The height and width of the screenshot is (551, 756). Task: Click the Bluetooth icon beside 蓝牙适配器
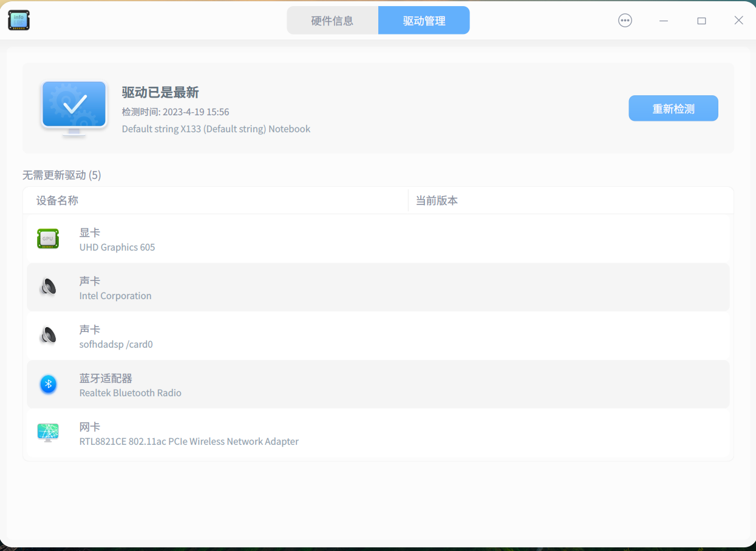click(48, 384)
